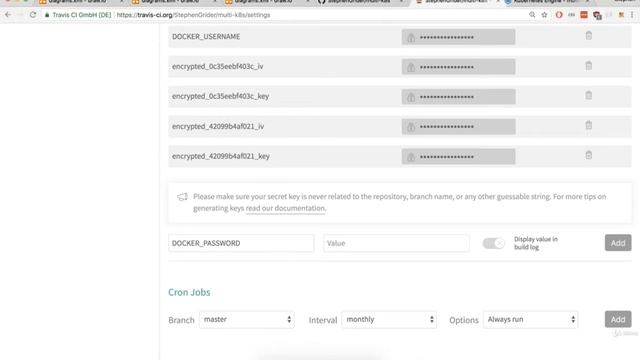Switch to the GitHub StephenGrider/multi-k8s tab

point(361,2)
